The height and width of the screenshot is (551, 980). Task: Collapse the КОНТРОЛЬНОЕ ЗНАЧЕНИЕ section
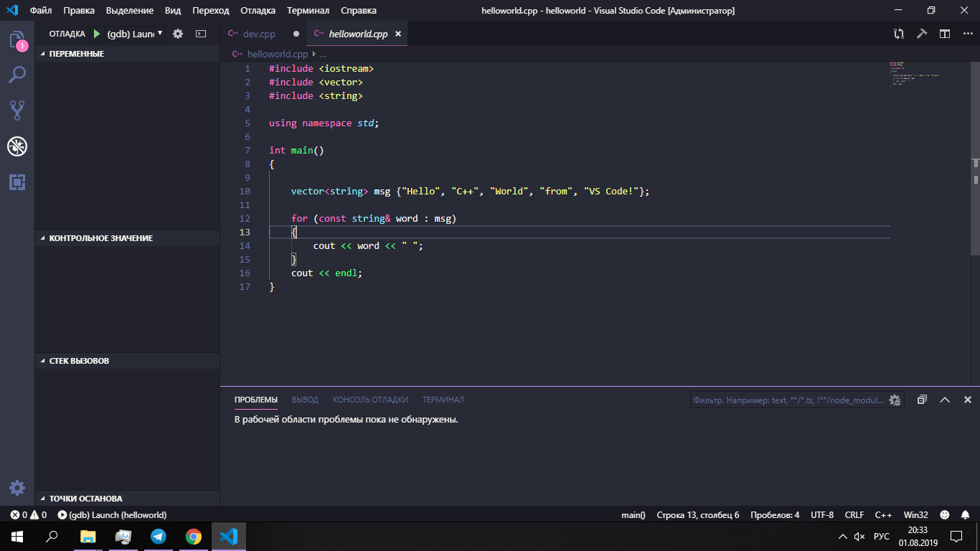point(128,238)
